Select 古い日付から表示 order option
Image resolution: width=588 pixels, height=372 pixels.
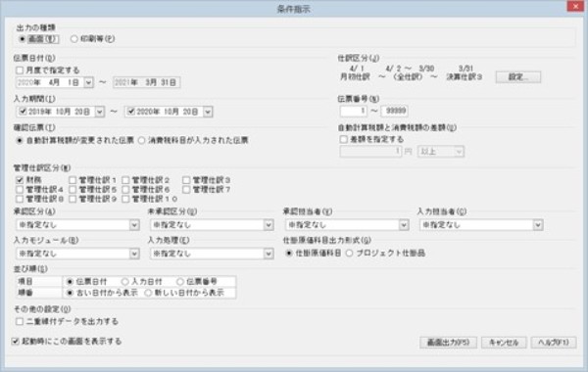click(x=70, y=293)
